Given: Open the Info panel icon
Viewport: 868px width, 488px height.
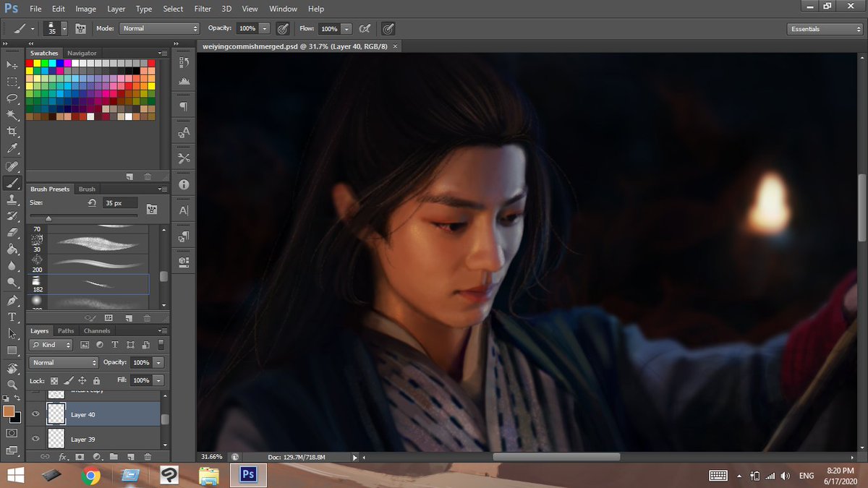Looking at the screenshot, I should tap(184, 184).
